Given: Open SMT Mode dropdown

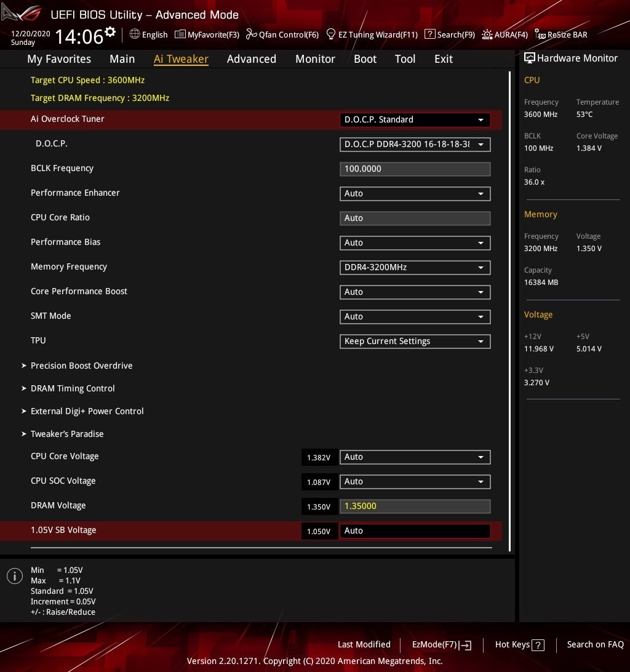Looking at the screenshot, I should [415, 317].
